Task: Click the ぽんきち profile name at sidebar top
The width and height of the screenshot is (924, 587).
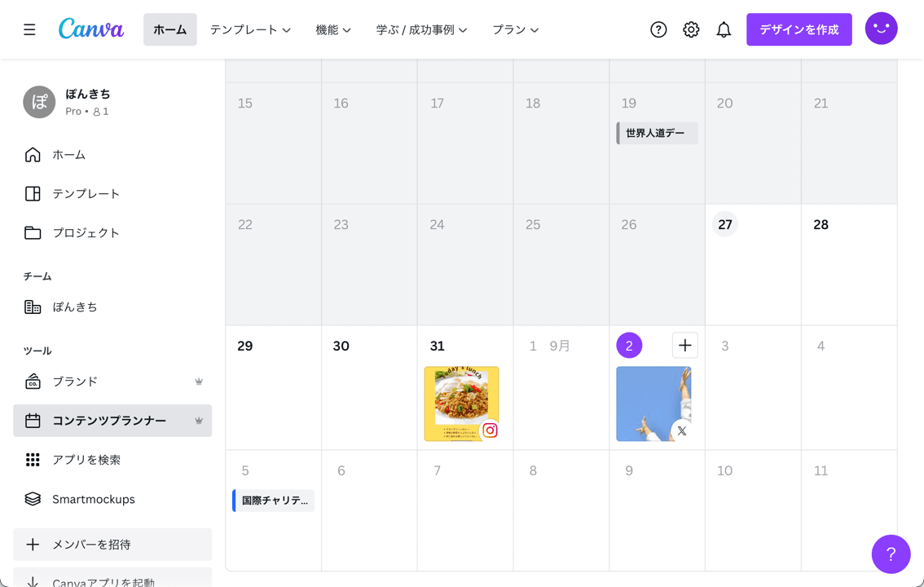Action: [88, 94]
